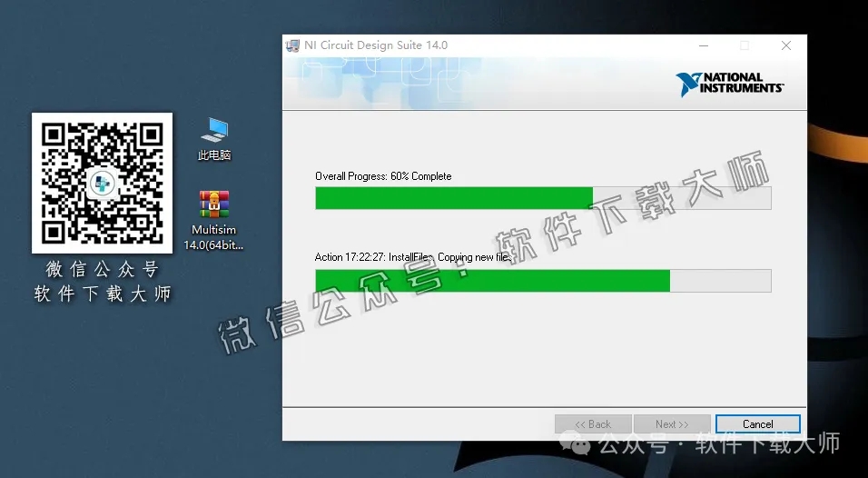Close the NI Circuit Design Suite installer
This screenshot has height=478, width=868.
tap(786, 45)
